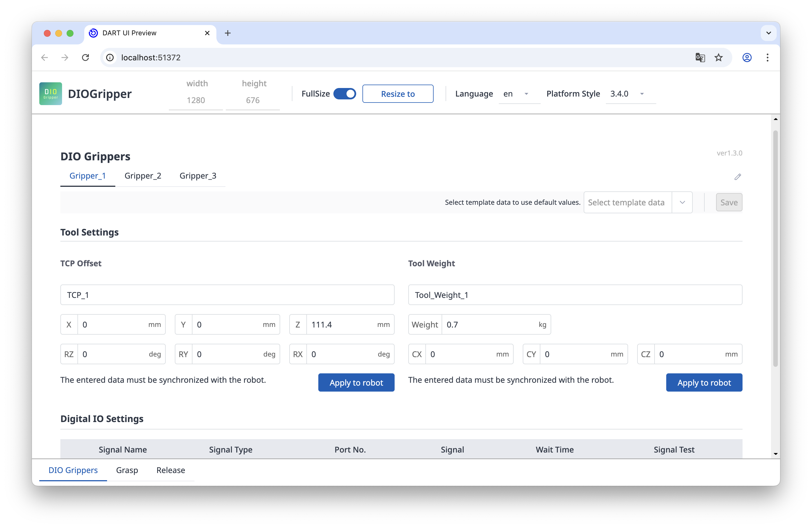Open the Chrome three-dot menu

pos(767,57)
